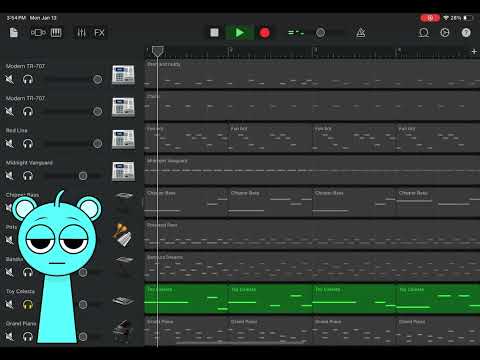
Task: Open the Loop Browser
Action: [424, 33]
